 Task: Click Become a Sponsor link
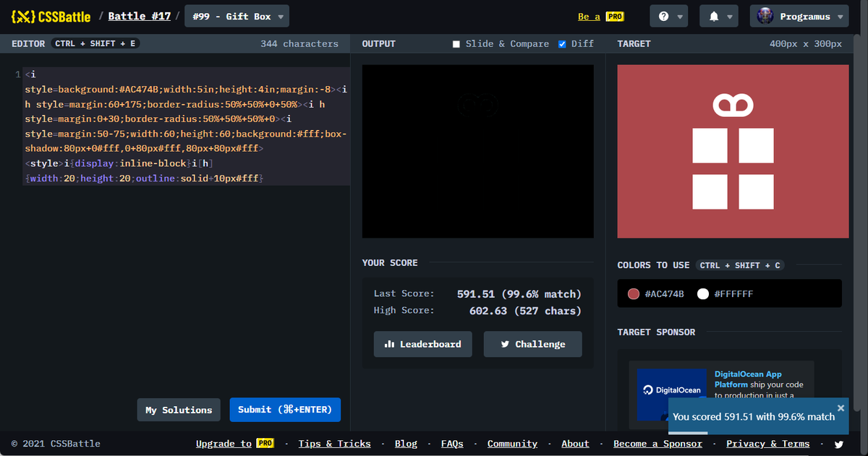point(658,444)
